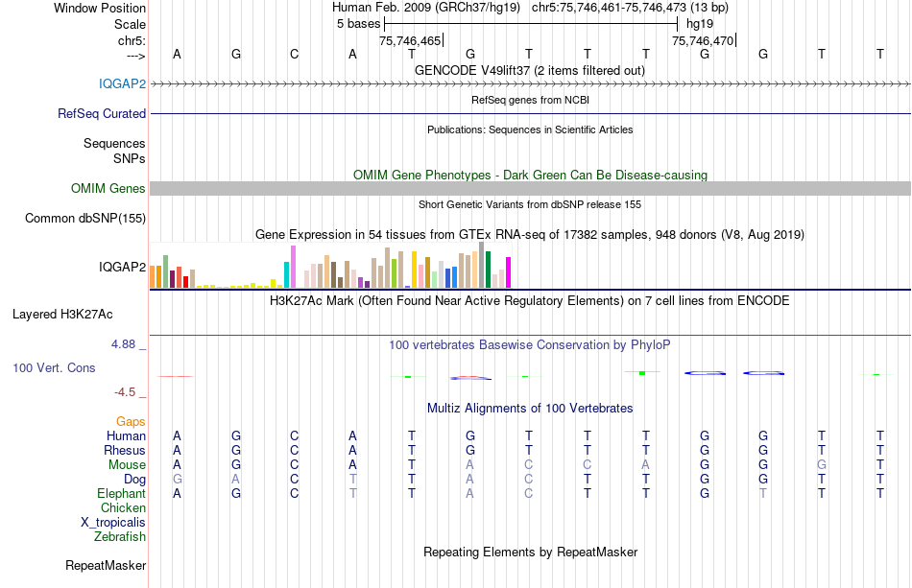Click the 100 Vert. Cons label
This screenshot has height=588, width=912.
pyautogui.click(x=54, y=367)
